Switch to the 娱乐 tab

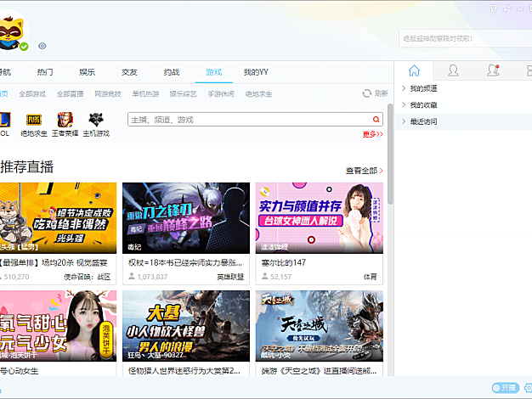tap(88, 72)
